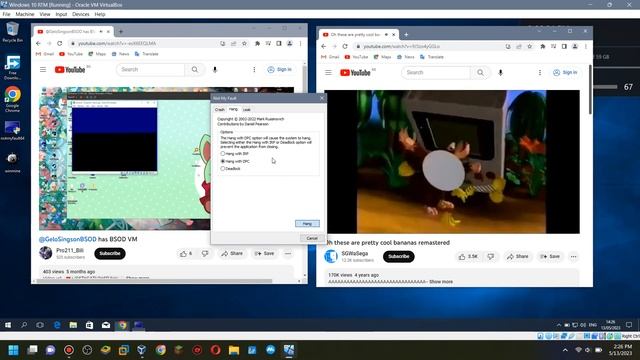Click Sign in on the bananas video window
This screenshot has width=640, height=360.
[x=565, y=73]
